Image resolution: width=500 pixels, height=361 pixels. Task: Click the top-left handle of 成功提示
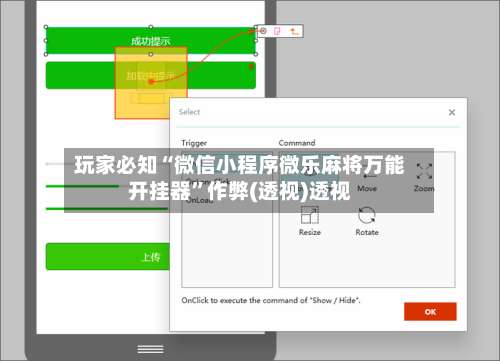[x=46, y=27]
